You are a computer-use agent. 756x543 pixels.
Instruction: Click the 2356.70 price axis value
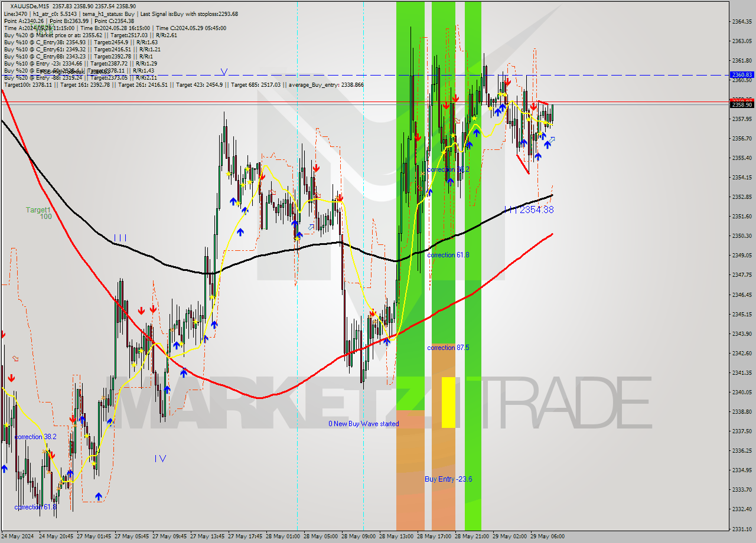click(742, 138)
